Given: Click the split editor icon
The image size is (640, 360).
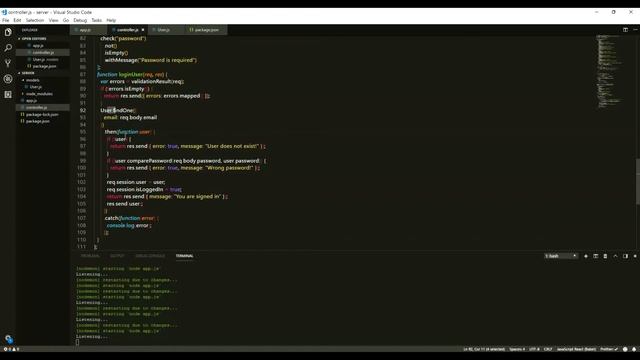Looking at the screenshot, I should 625,30.
